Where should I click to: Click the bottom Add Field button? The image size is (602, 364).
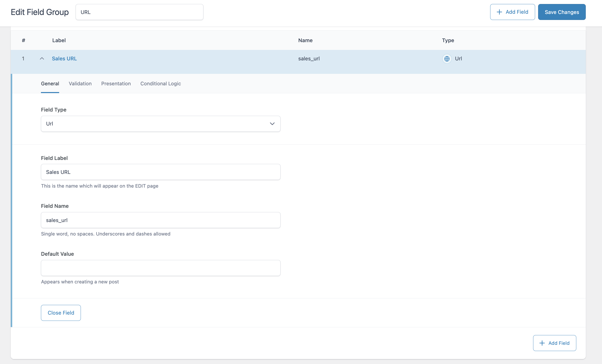[554, 343]
